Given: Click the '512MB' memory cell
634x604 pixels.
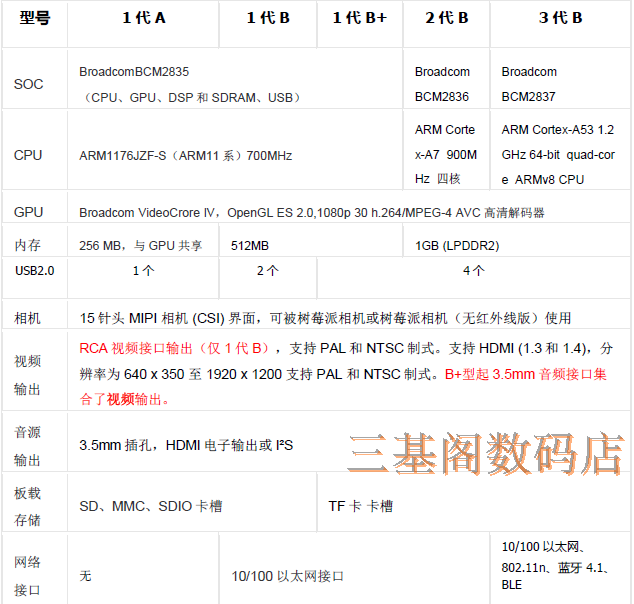Looking at the screenshot, I should tap(250, 245).
